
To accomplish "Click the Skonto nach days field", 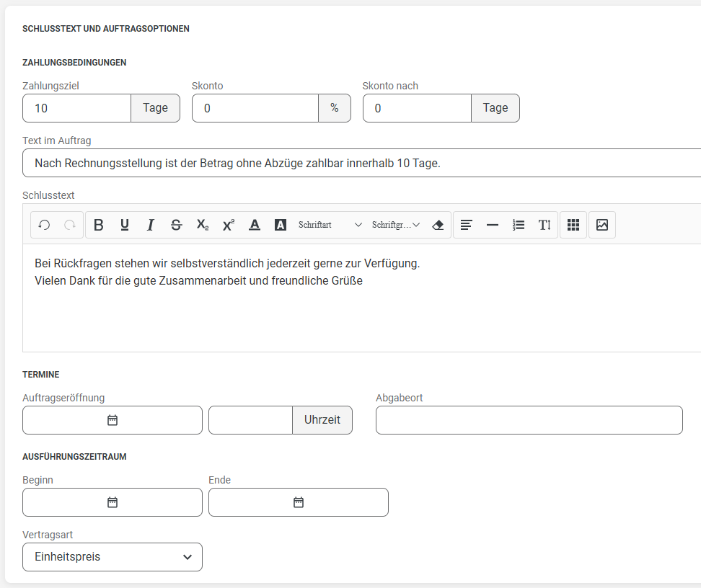I will pos(417,108).
